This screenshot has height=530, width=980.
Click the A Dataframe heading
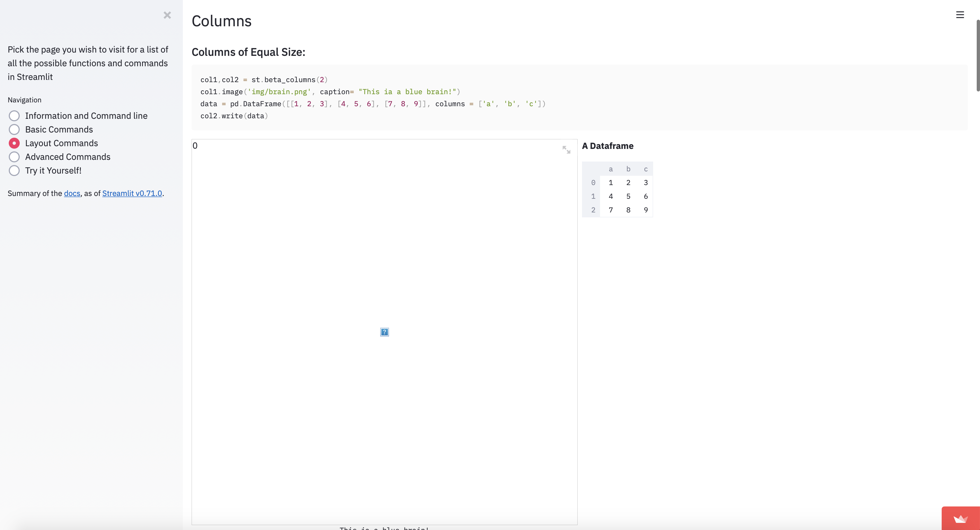tap(607, 146)
